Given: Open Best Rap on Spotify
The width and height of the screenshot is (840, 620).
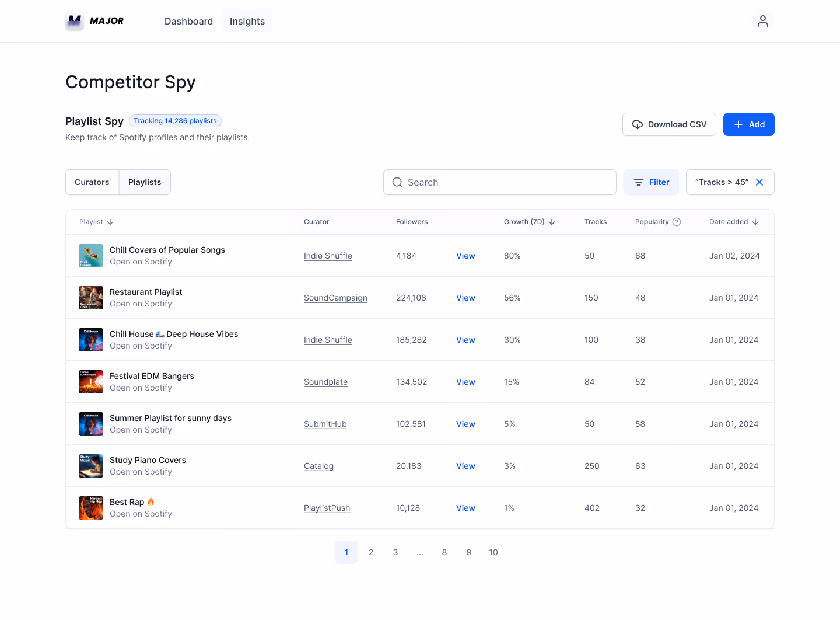Looking at the screenshot, I should 141,514.
